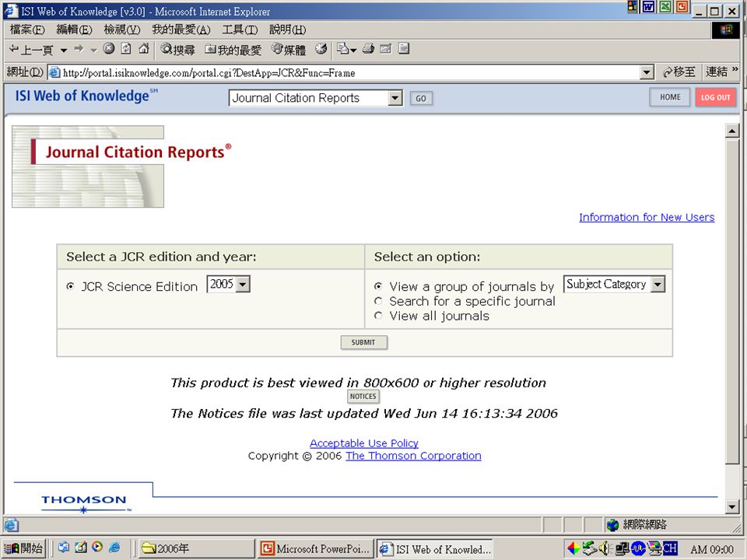Open the Information for New Users link

point(647,217)
